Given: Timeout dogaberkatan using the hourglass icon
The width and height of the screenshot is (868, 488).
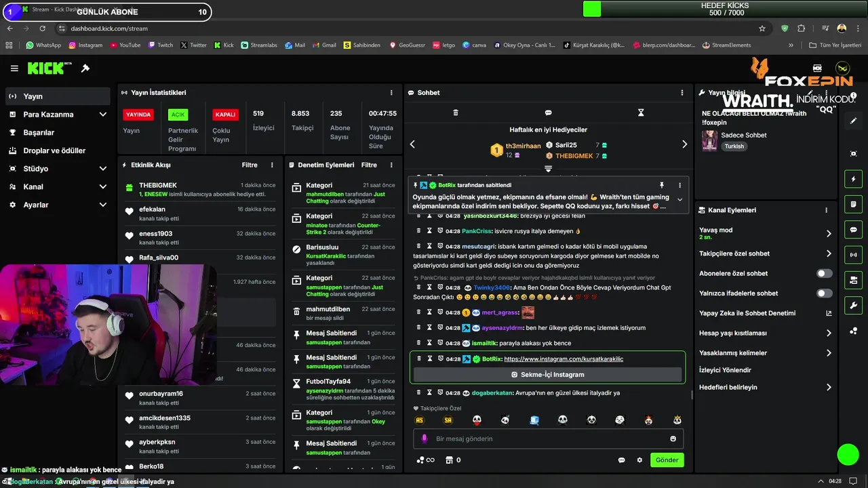Looking at the screenshot, I should click(429, 392).
